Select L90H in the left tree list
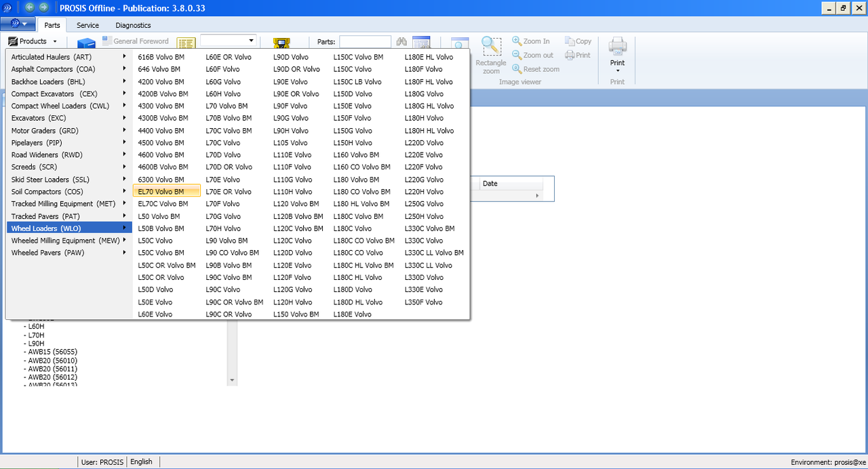The height and width of the screenshot is (469, 868). point(36,344)
